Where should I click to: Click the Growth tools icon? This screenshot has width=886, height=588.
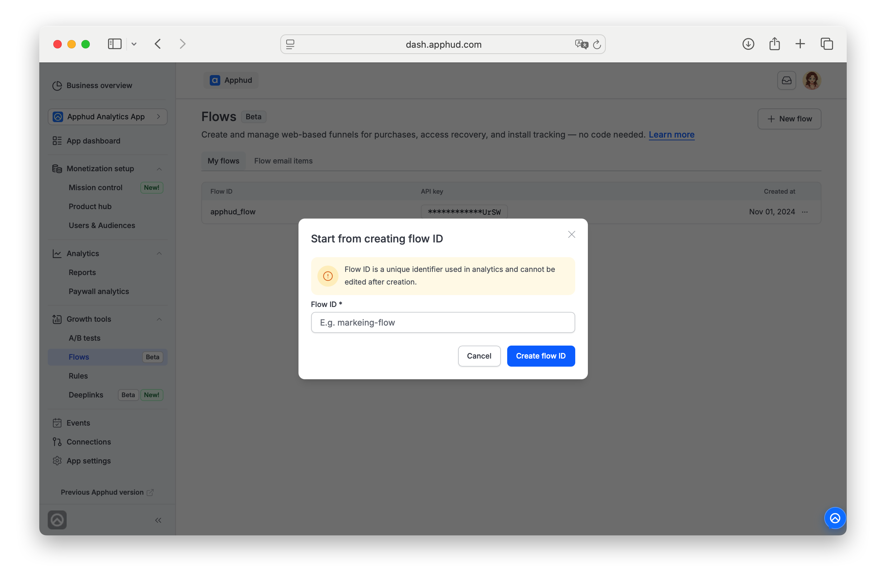coord(57,319)
